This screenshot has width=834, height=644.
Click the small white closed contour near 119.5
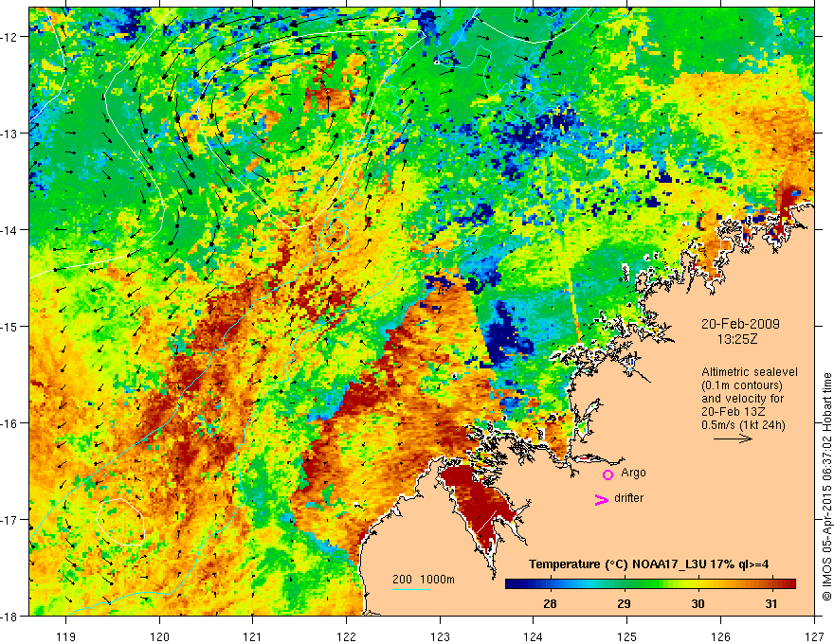tap(121, 522)
